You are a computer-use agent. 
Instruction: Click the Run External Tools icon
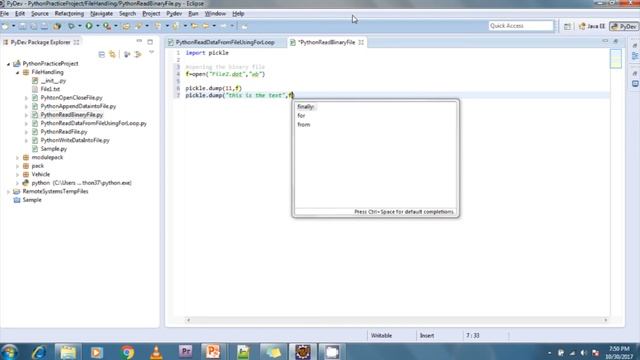[x=107, y=26]
